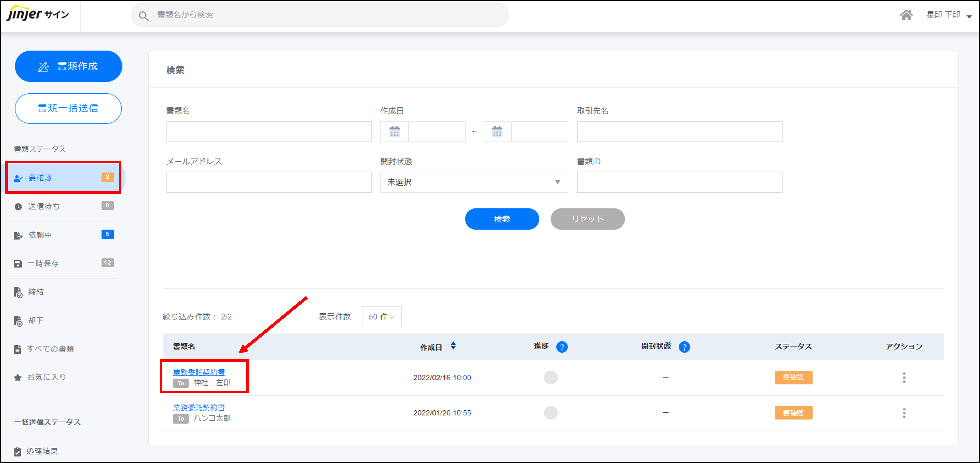Focus the メールアドレス input field
Viewport: 980px width, 463px height.
click(269, 182)
